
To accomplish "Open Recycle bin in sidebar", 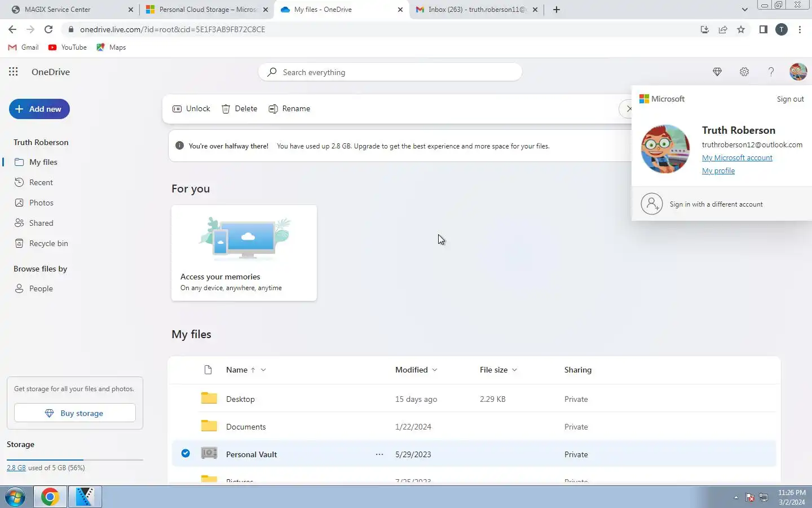I will (41, 243).
